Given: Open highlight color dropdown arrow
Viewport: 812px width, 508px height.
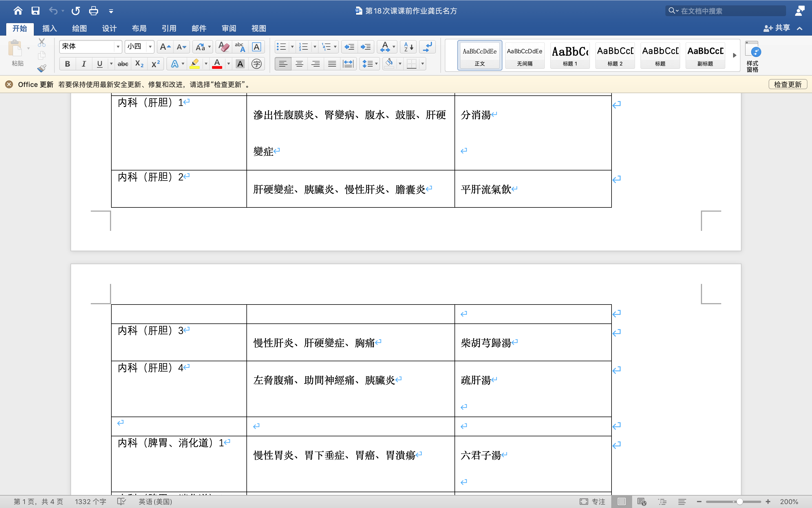Looking at the screenshot, I should (x=206, y=64).
